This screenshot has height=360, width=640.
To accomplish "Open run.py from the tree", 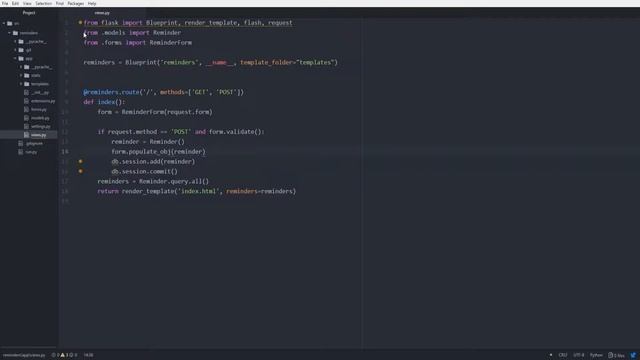I will (x=31, y=152).
